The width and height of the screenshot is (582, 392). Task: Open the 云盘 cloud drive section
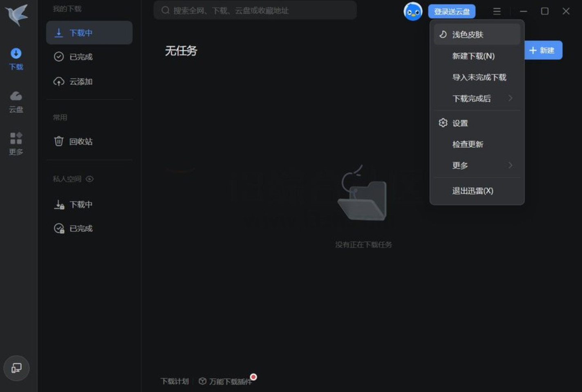coord(16,102)
